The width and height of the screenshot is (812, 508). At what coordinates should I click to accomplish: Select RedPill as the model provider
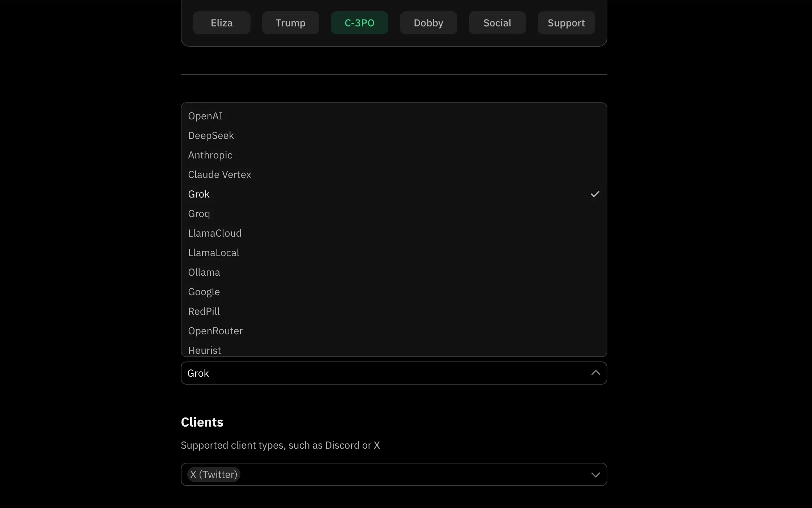pyautogui.click(x=204, y=311)
